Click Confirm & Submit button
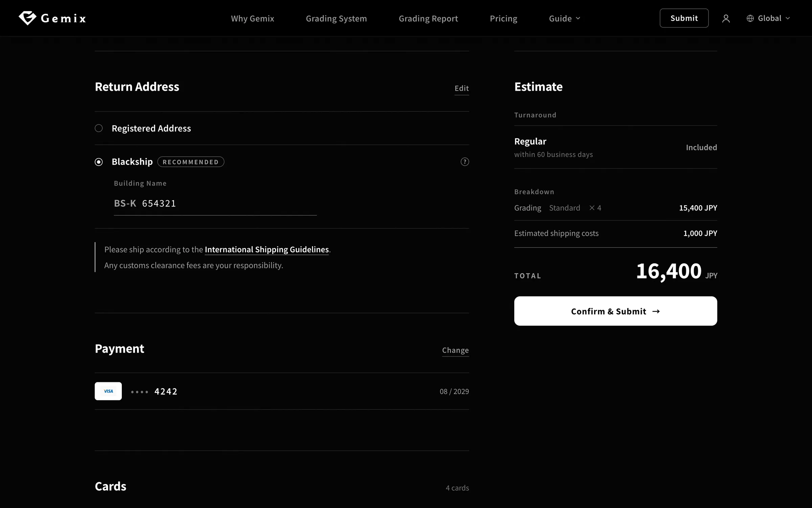812x508 pixels. 615,311
